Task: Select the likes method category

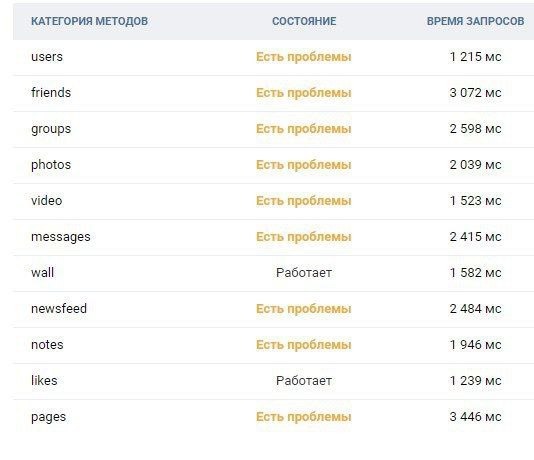Action: [x=44, y=380]
